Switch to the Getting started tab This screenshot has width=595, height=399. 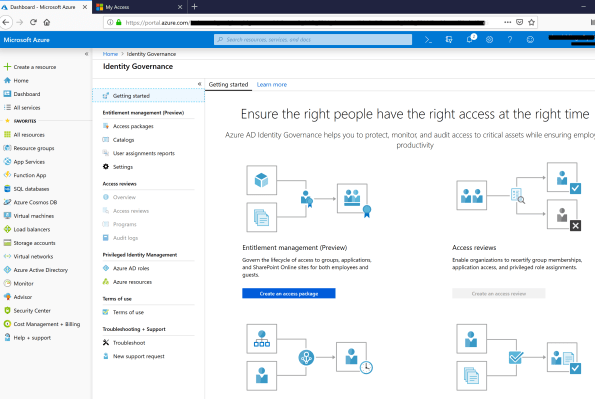tap(228, 85)
